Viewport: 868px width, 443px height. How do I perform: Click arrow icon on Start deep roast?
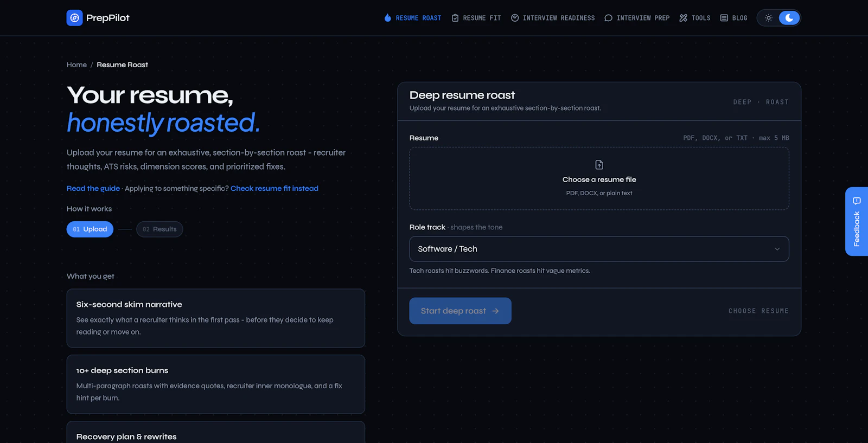point(495,311)
